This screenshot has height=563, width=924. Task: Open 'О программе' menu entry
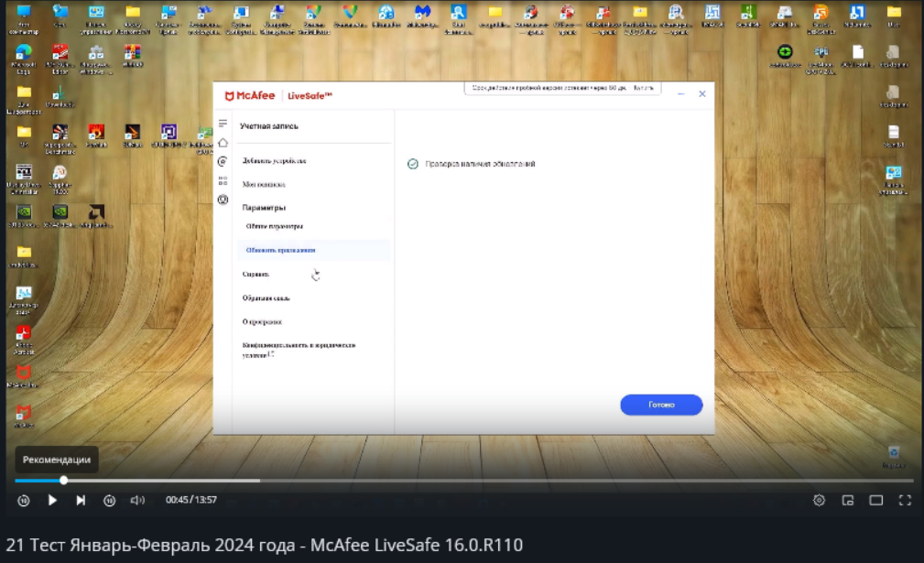[x=262, y=321]
